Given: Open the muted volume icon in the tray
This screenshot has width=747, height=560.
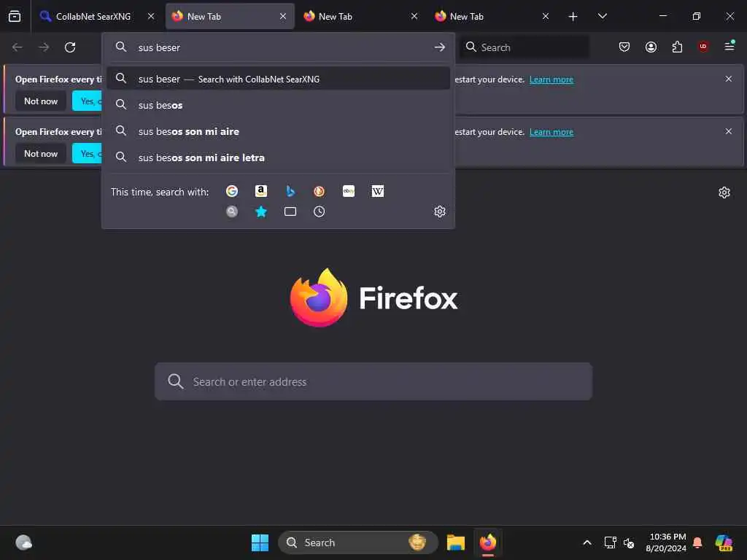Looking at the screenshot, I should pos(629,542).
